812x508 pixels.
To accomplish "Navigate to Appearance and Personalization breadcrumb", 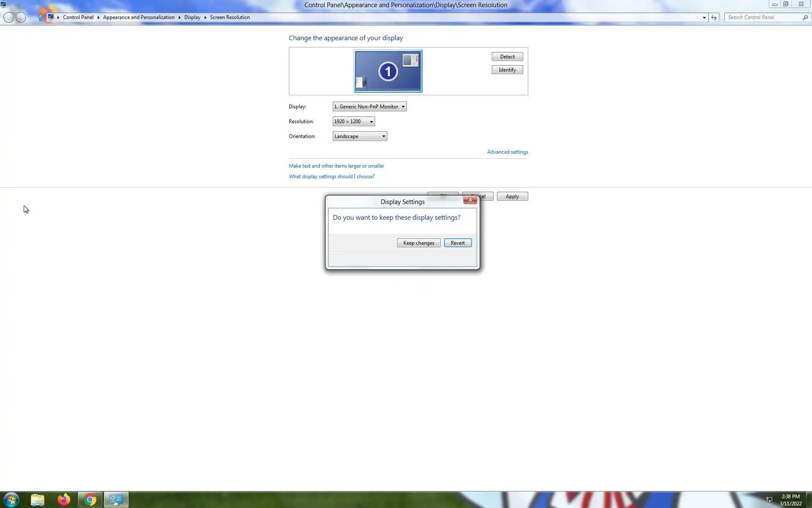I will tap(139, 17).
